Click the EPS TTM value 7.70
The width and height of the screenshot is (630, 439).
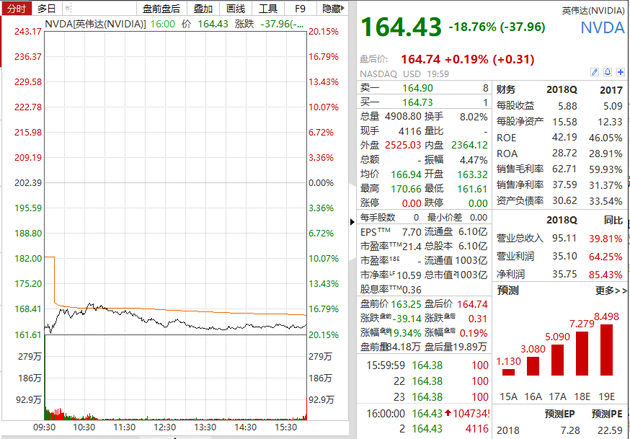point(411,232)
